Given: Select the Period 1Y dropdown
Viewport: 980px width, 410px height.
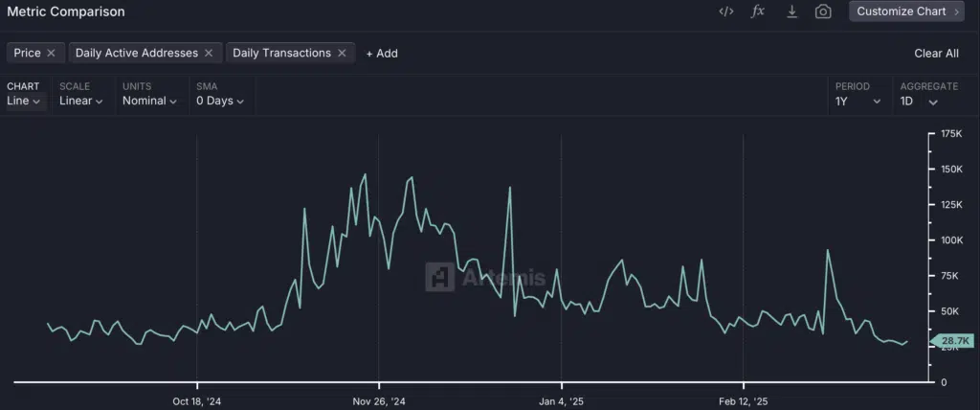Looking at the screenshot, I should click(x=857, y=102).
